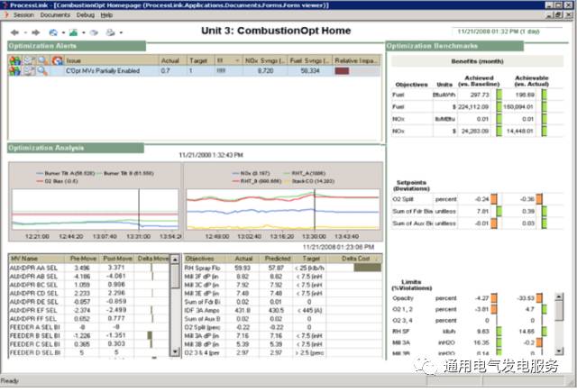Image resolution: width=577 pixels, height=392 pixels.
Task: Open the '!!!' column dropdown arrow
Action: [237, 60]
